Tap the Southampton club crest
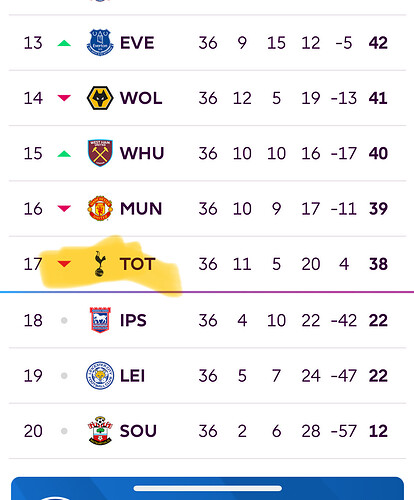Image resolution: width=414 pixels, height=500 pixels. click(100, 431)
